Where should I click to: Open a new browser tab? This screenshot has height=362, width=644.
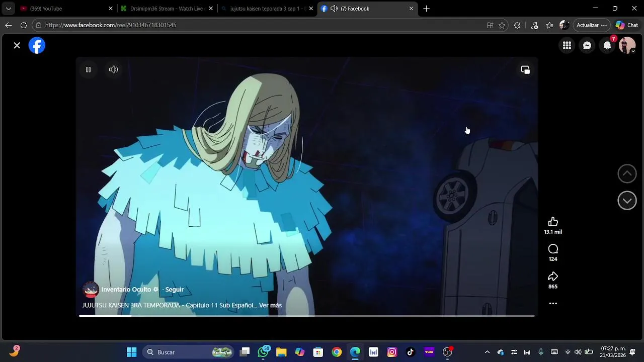click(x=426, y=9)
